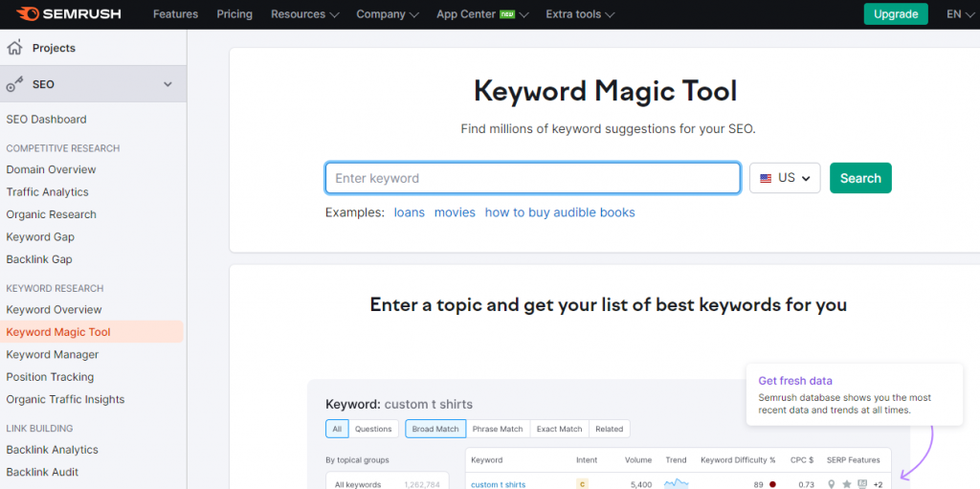Try 'how to buy audible books' example
980x489 pixels.
coord(560,212)
